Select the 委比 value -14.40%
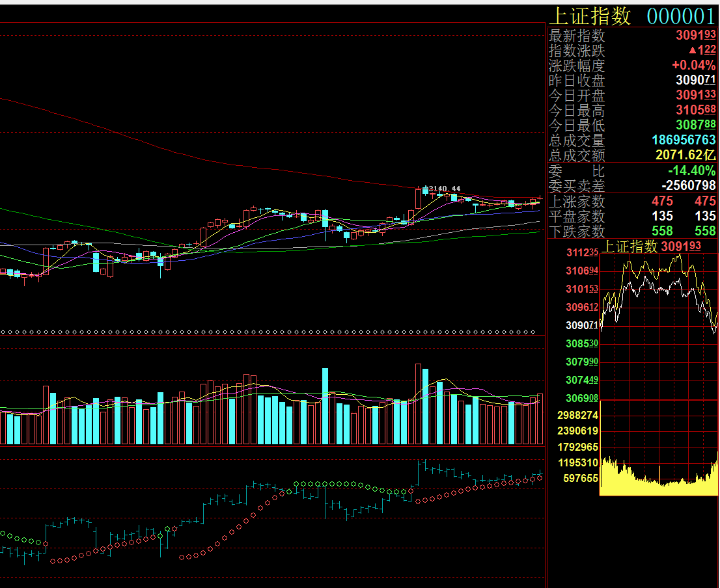720x588 pixels. pos(691,170)
